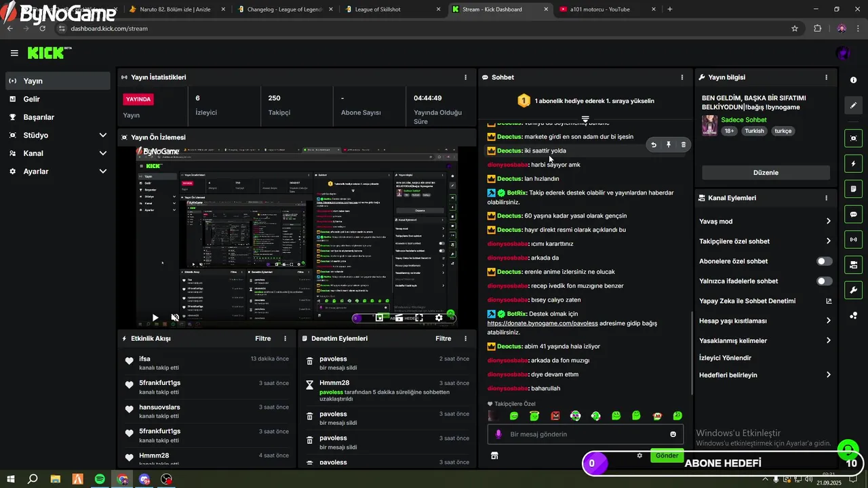Open Kanal Eylemleri panel three-dot menu

826,198
